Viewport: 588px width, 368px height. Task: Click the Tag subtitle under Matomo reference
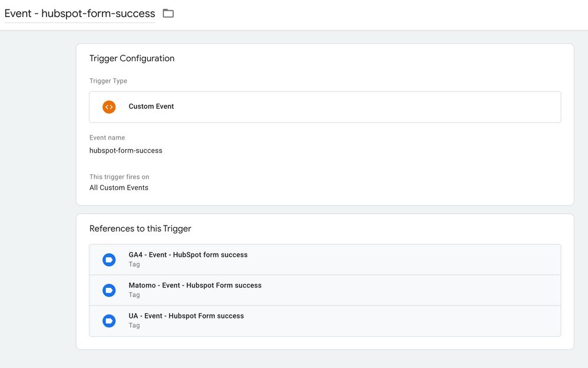(134, 295)
